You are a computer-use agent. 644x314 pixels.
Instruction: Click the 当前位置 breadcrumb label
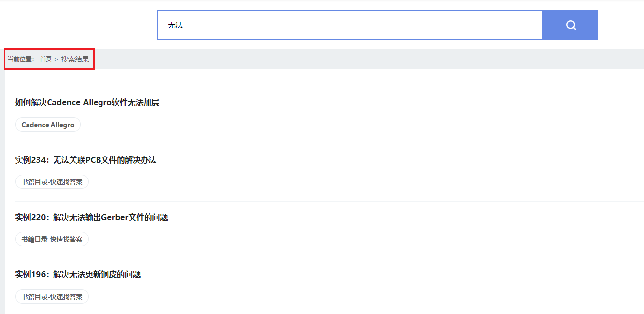[20, 59]
